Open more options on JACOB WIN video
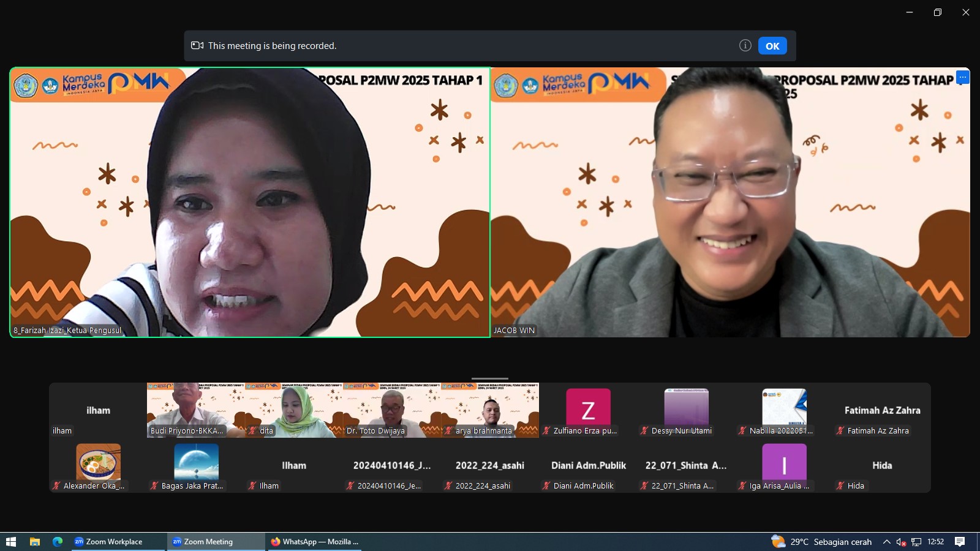This screenshot has width=980, height=551. coord(962,77)
